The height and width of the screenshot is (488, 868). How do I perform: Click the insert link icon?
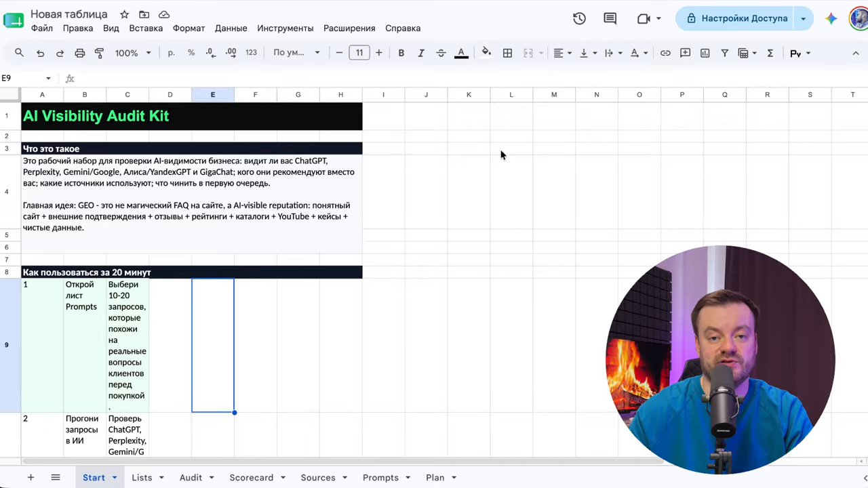tap(665, 53)
